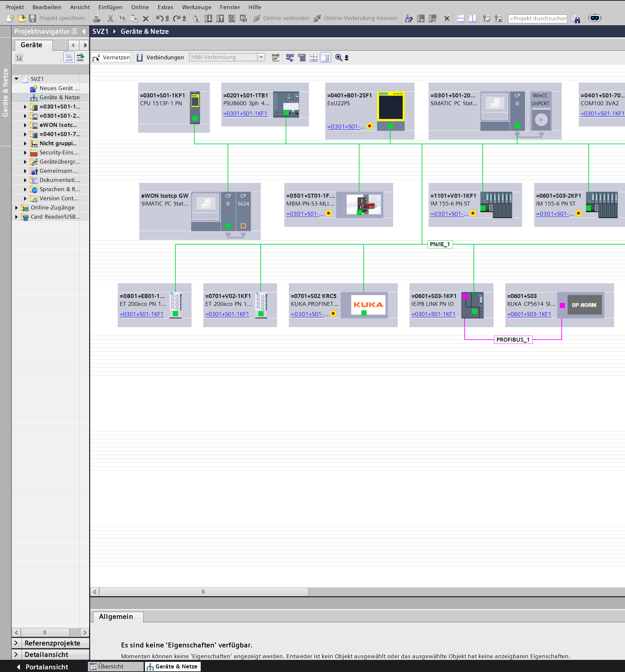
Task: Click the show address labels NAME icon
Action: [x=276, y=57]
